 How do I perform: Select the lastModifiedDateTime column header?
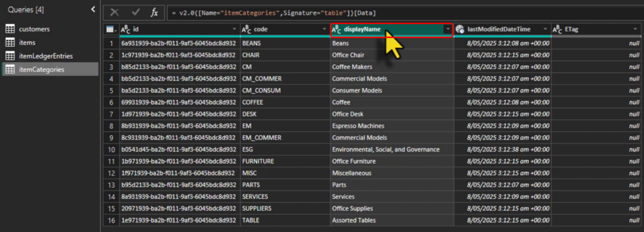[502, 30]
